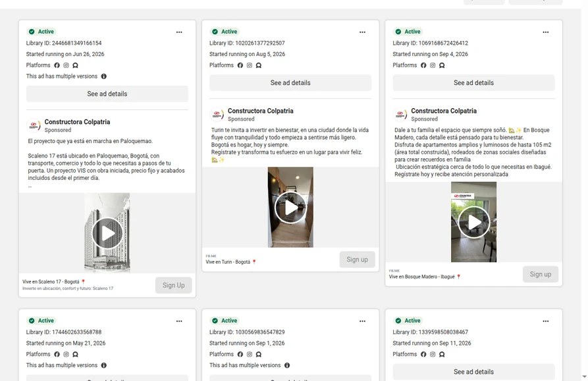
Task: Open Constructora Colpatria page from Scaleno ad
Action: tap(77, 122)
